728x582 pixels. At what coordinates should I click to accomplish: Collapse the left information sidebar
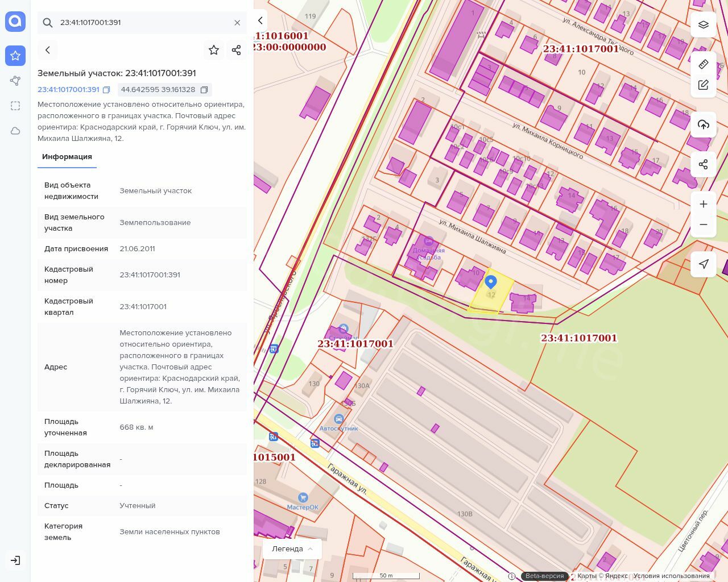(260, 20)
